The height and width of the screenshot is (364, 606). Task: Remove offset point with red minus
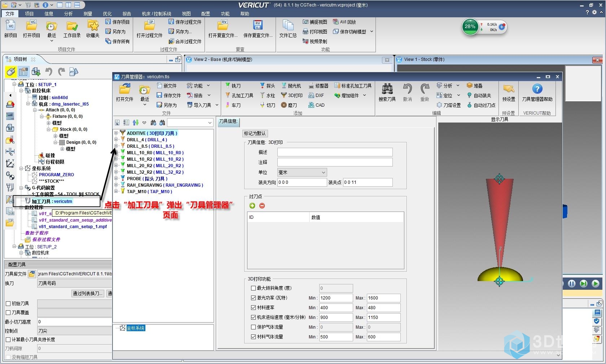262,206
